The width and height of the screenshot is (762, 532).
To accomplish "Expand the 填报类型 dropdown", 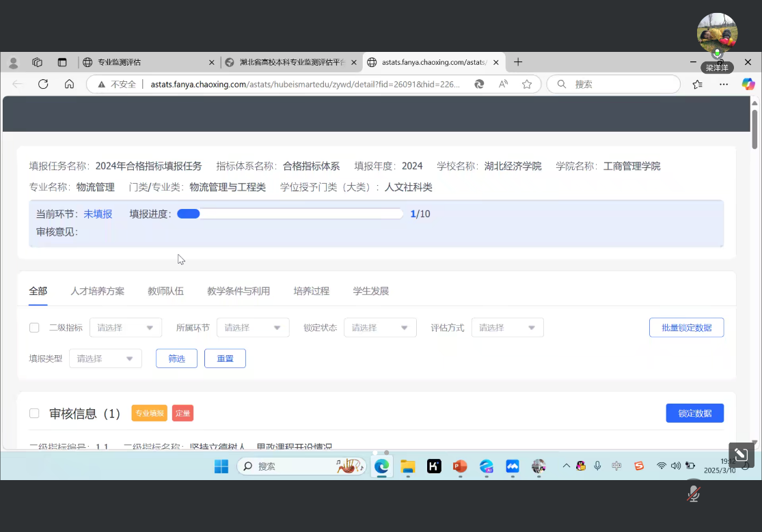I will (x=105, y=359).
